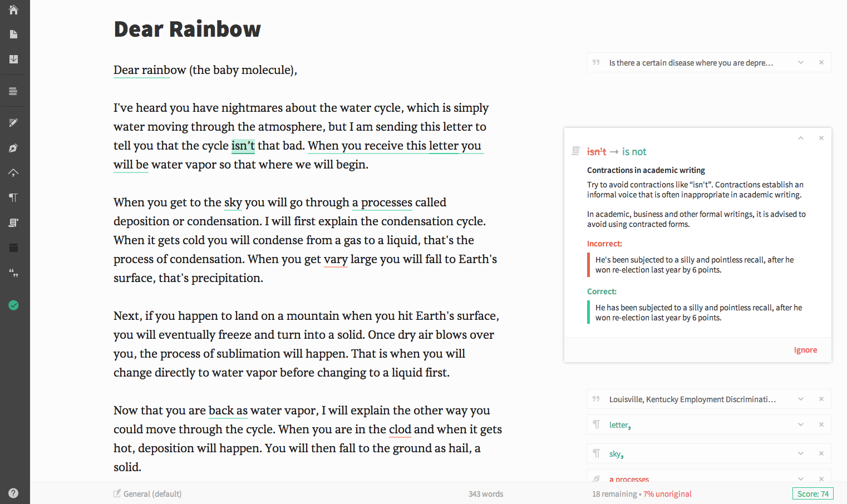Click the pencil contextual spelling icon
847x504 pixels.
click(13, 122)
